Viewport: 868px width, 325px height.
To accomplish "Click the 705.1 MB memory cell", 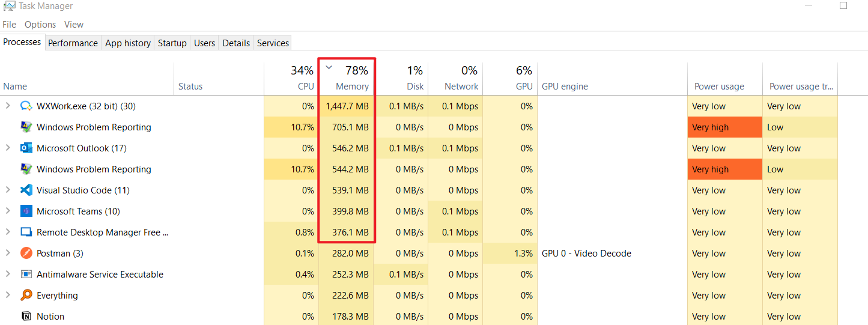I will 346,127.
